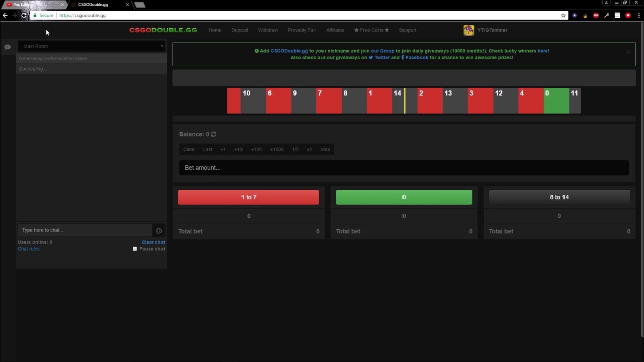Close the CSGODouble.gg tab
This screenshot has width=644, height=362.
point(127,5)
